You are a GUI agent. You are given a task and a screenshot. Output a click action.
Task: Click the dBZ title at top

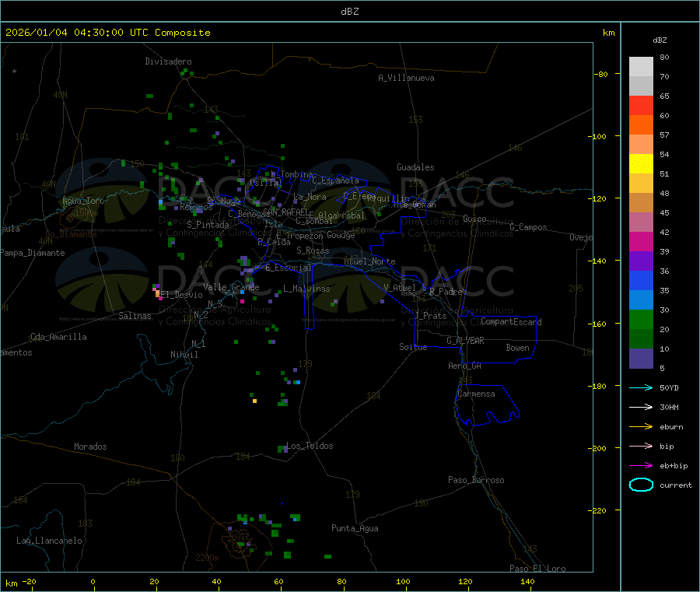tap(349, 12)
